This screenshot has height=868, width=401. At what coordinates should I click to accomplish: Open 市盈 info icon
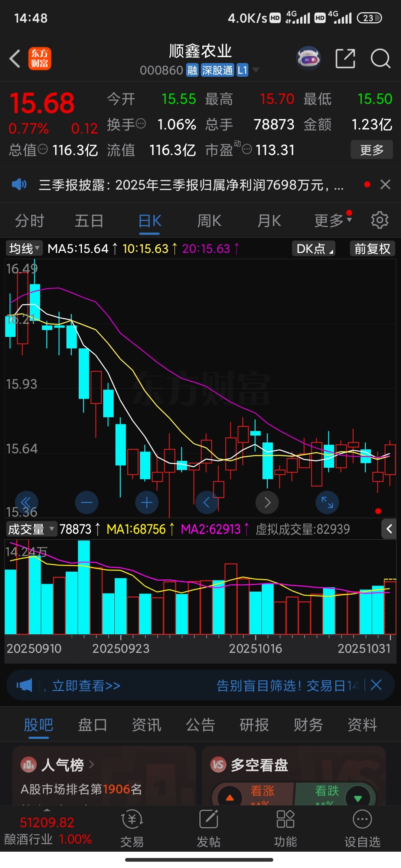(247, 149)
